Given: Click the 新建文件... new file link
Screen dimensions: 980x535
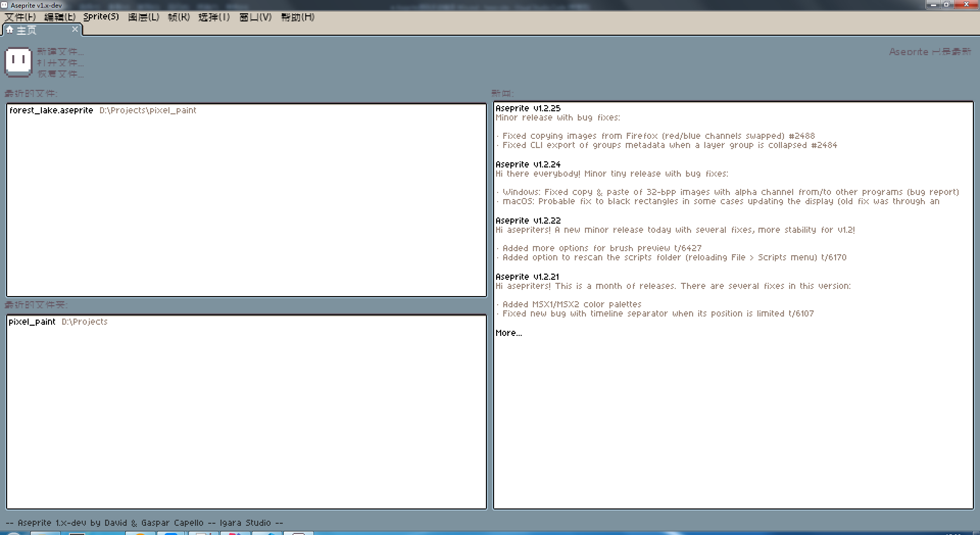Looking at the screenshot, I should [x=60, y=52].
